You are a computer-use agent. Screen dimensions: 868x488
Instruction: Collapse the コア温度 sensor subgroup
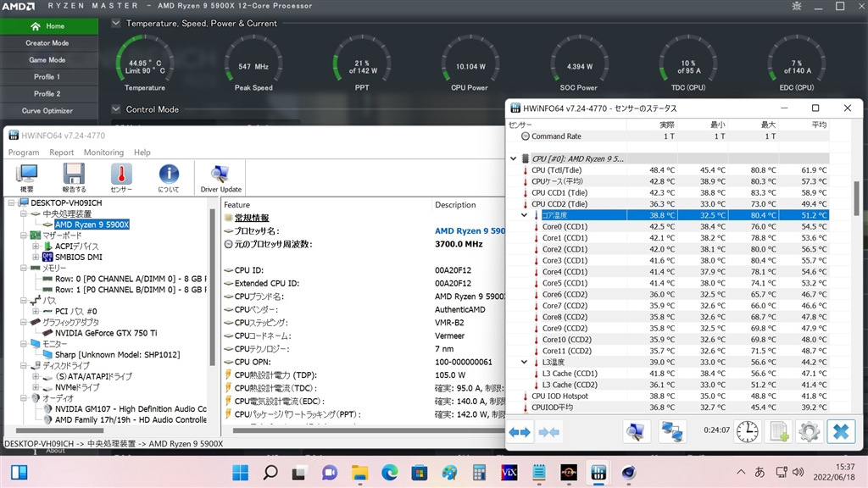[524, 215]
